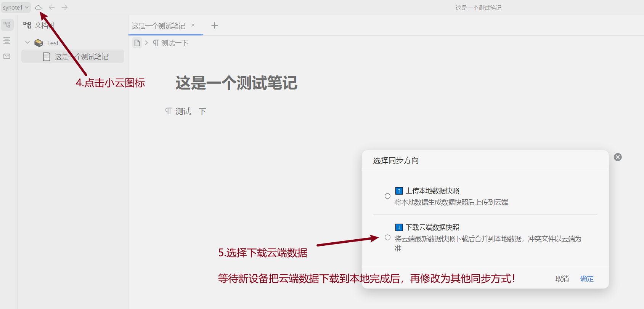Click the test notebook icon
The height and width of the screenshot is (309, 644).
coord(39,43)
